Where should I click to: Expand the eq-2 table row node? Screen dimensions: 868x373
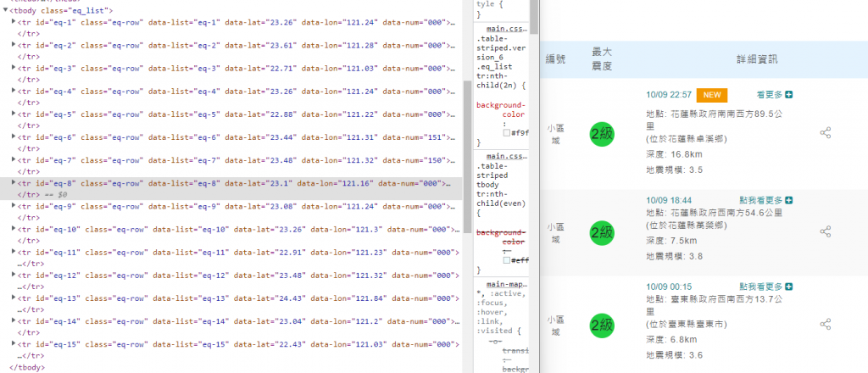tap(14, 45)
